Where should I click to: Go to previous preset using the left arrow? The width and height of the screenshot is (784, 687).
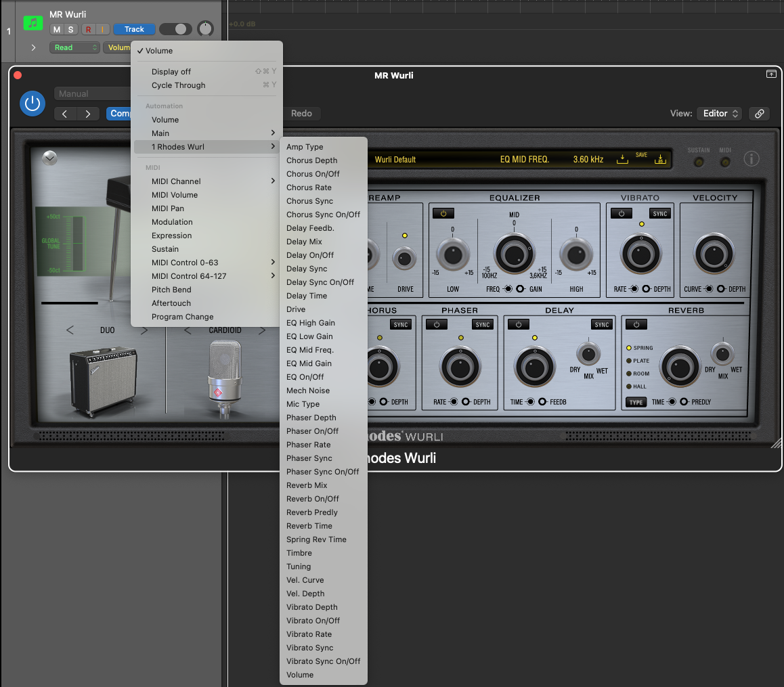click(65, 114)
